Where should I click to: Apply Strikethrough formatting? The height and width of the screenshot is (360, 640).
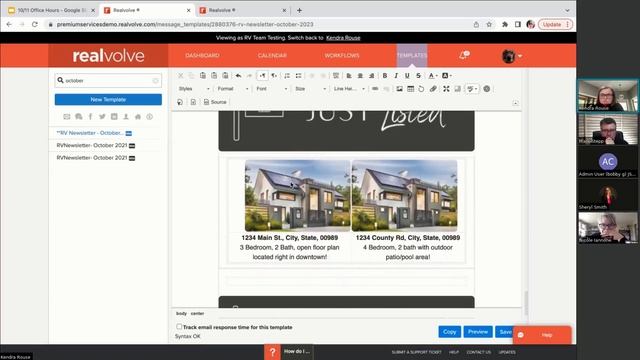418,76
